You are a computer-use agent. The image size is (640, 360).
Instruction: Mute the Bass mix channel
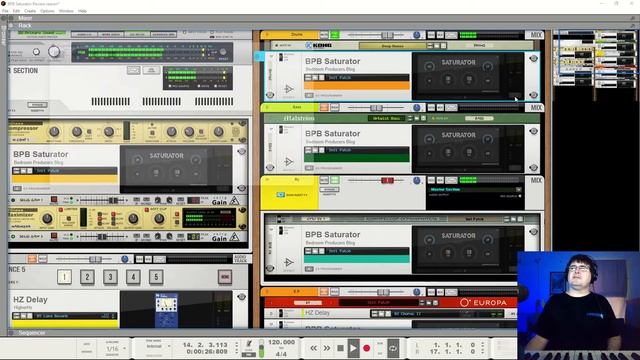[x=324, y=108]
